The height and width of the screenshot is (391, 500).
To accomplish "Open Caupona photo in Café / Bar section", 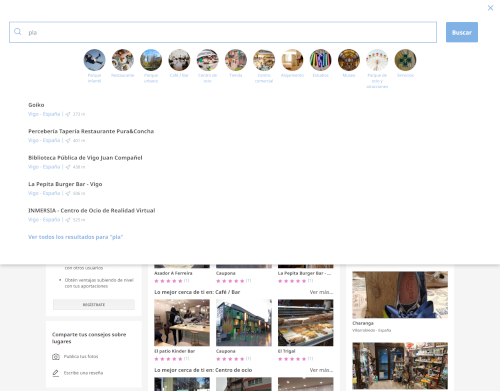I will click(x=244, y=323).
